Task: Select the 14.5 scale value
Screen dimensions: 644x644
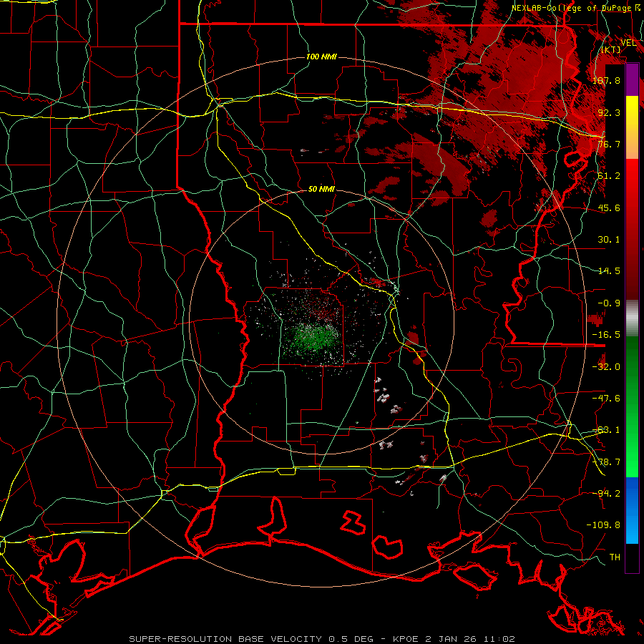Action: tap(609, 271)
